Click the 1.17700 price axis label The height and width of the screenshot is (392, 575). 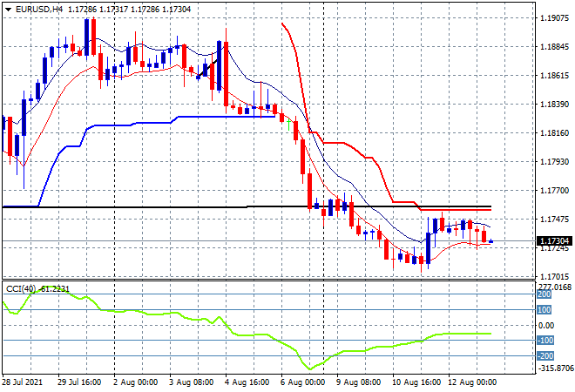click(555, 190)
